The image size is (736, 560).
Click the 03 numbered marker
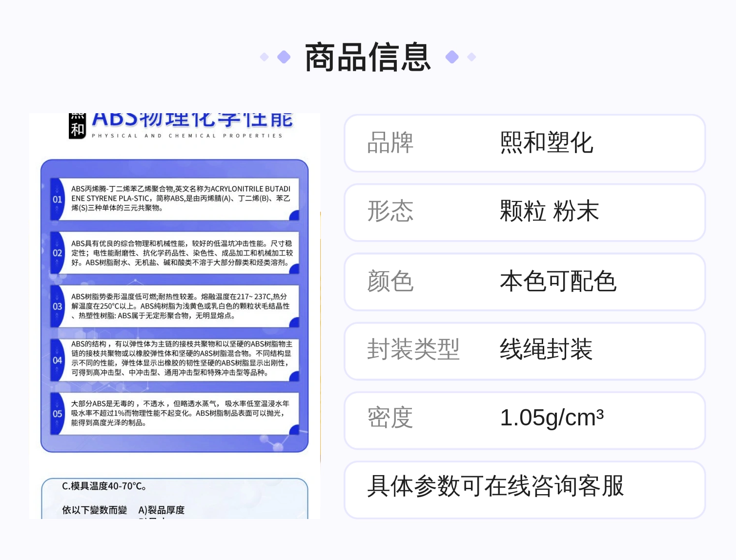pyautogui.click(x=57, y=306)
